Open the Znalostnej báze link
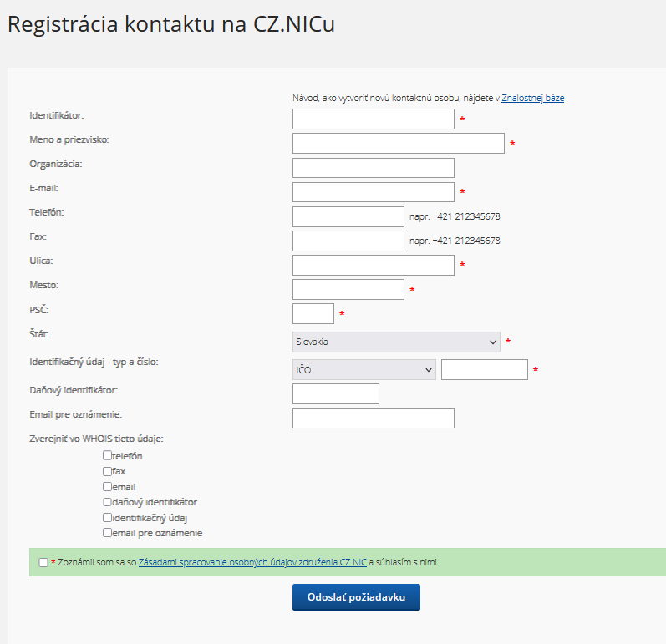The height and width of the screenshot is (644, 666). pos(532,98)
